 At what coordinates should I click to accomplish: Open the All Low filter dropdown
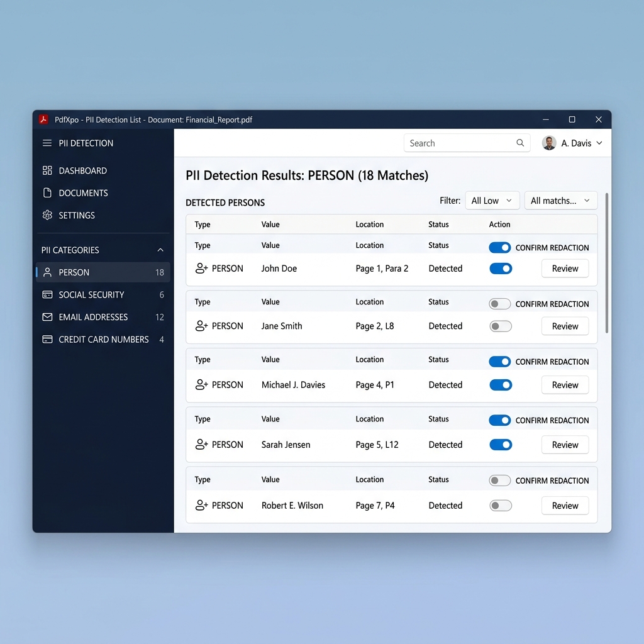pyautogui.click(x=492, y=200)
